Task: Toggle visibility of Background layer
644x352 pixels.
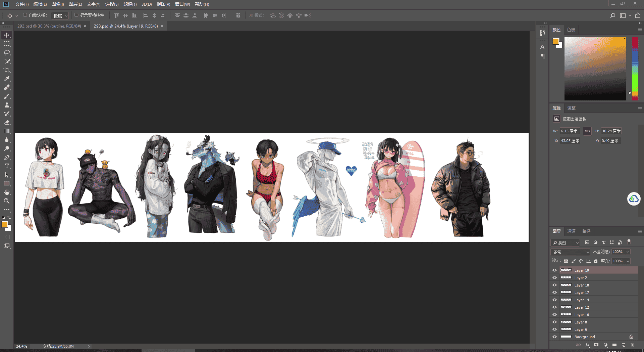Action: coord(554,337)
